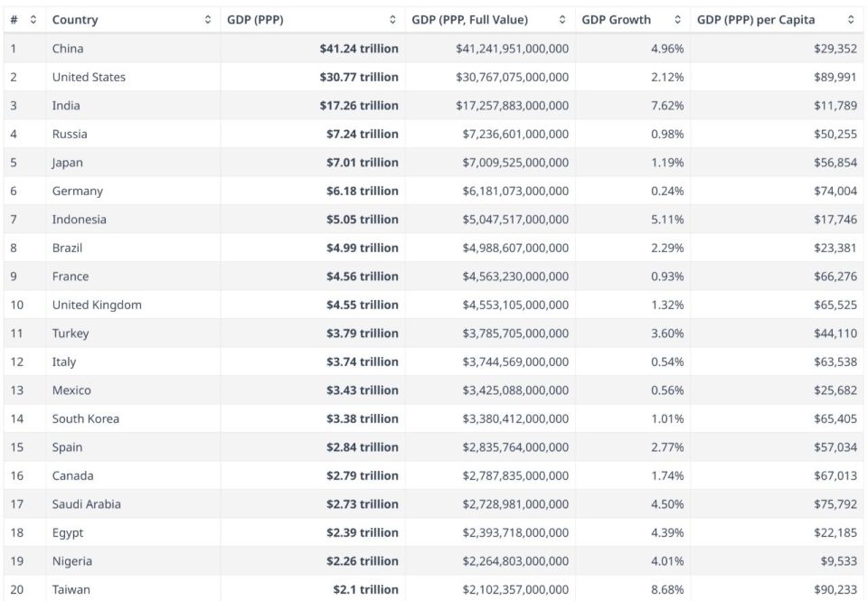This screenshot has height=601, width=868.
Task: Click Japan's $7.01 trillion GDP value
Action: pyautogui.click(x=362, y=163)
